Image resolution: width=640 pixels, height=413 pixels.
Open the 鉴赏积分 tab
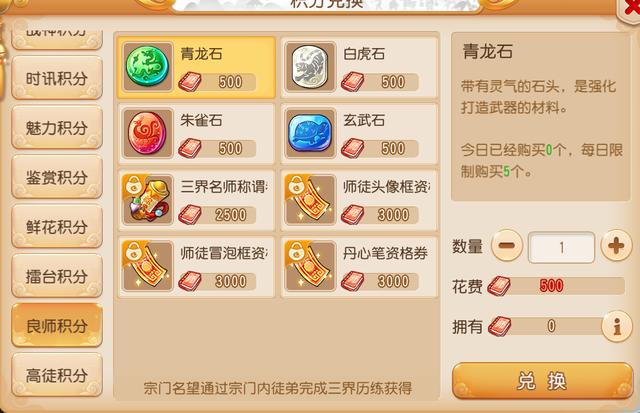click(x=57, y=177)
